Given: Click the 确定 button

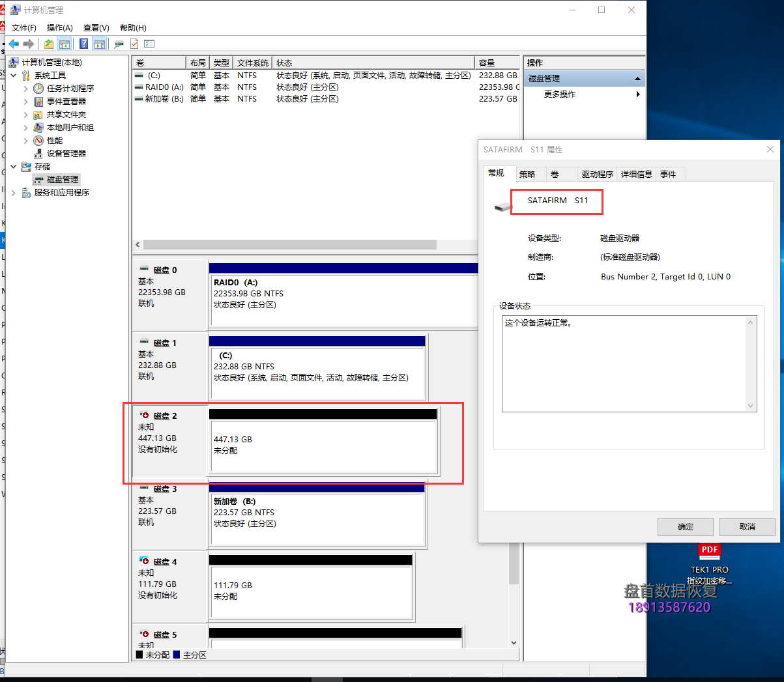Looking at the screenshot, I should (x=685, y=527).
